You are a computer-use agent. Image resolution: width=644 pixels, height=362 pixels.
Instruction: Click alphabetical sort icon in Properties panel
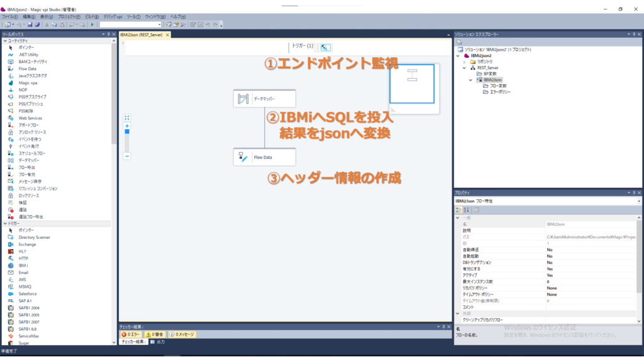(466, 210)
